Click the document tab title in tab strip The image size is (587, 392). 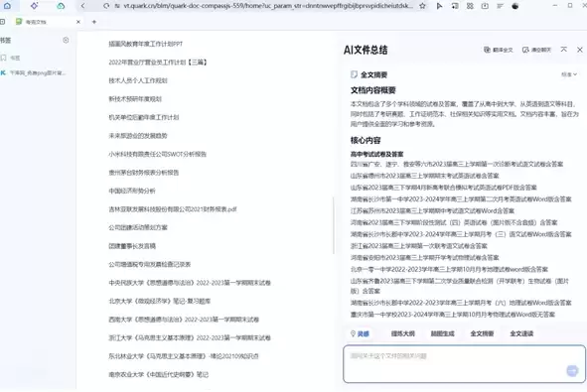[x=36, y=22]
